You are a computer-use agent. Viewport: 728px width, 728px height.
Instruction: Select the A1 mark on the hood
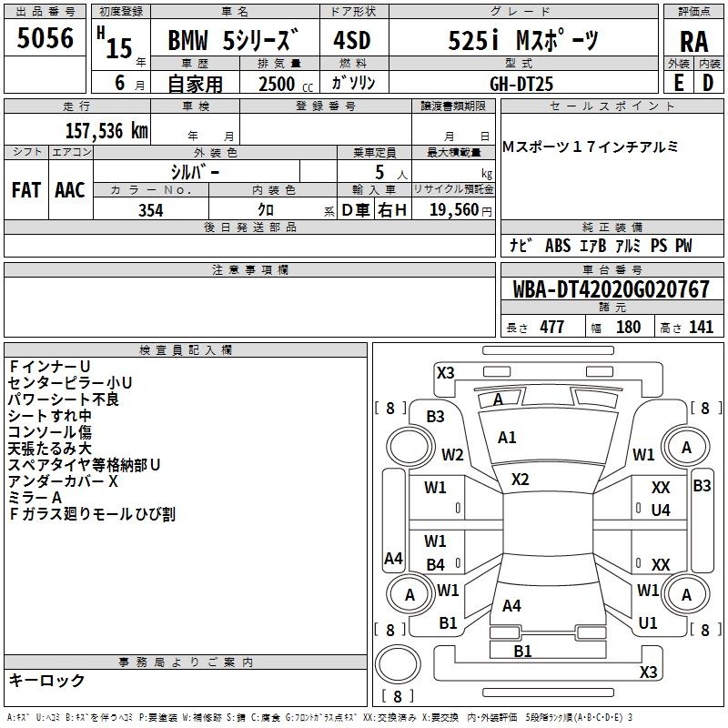click(x=507, y=438)
